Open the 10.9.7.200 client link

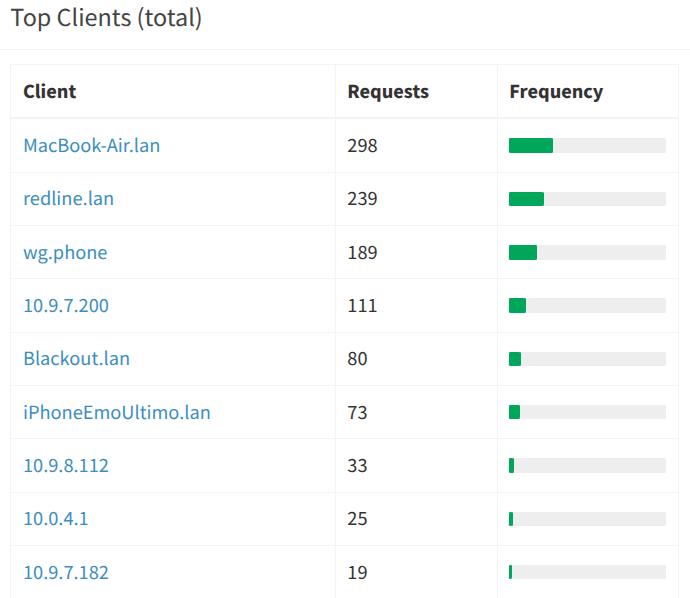[x=66, y=306]
